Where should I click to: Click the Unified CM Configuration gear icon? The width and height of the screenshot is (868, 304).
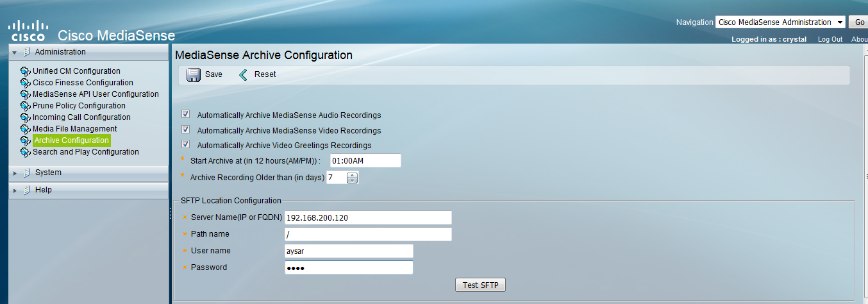pos(26,71)
